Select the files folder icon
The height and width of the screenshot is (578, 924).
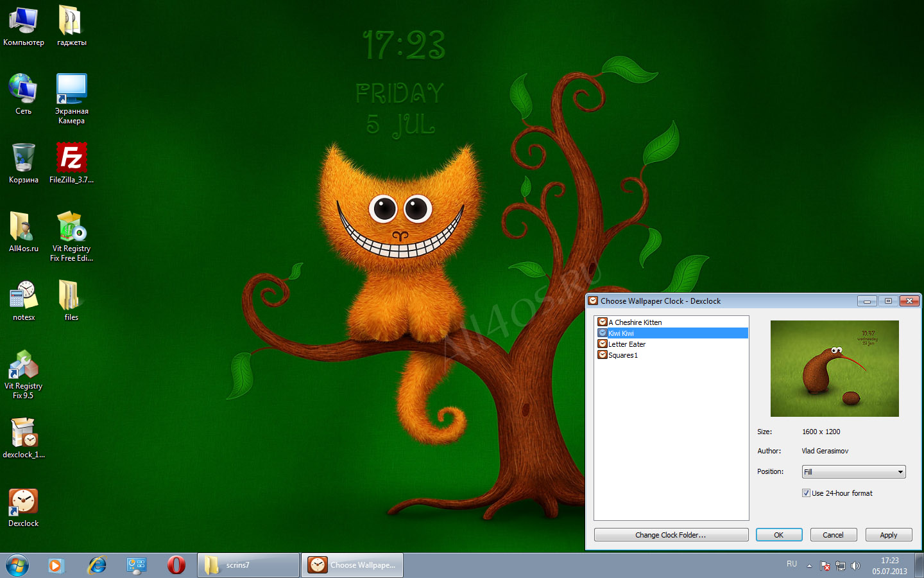click(71, 301)
